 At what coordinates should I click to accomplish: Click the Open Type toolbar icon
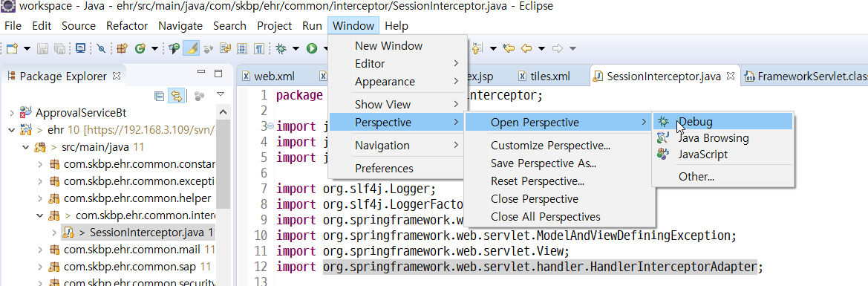point(174,48)
